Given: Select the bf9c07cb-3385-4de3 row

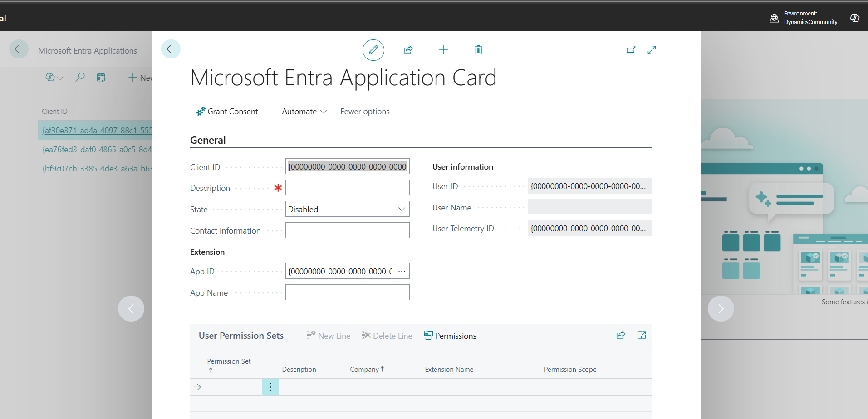Looking at the screenshot, I should 95,168.
